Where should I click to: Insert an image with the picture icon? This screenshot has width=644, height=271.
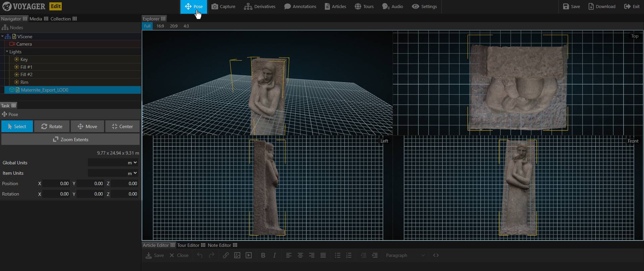[x=237, y=255]
